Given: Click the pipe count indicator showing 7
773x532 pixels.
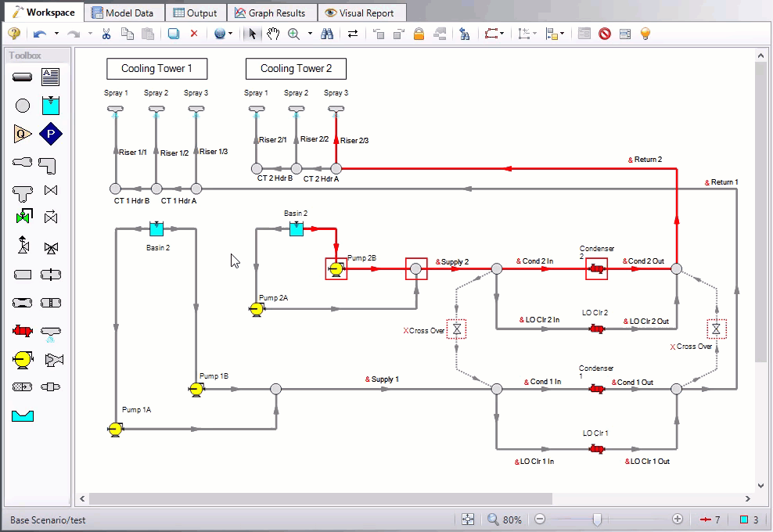Looking at the screenshot, I should (x=710, y=519).
